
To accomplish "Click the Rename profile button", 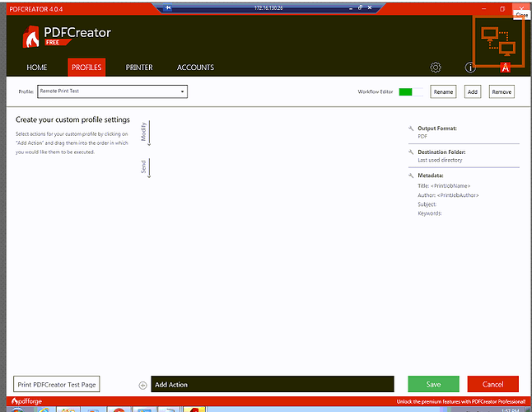I will (x=443, y=91).
